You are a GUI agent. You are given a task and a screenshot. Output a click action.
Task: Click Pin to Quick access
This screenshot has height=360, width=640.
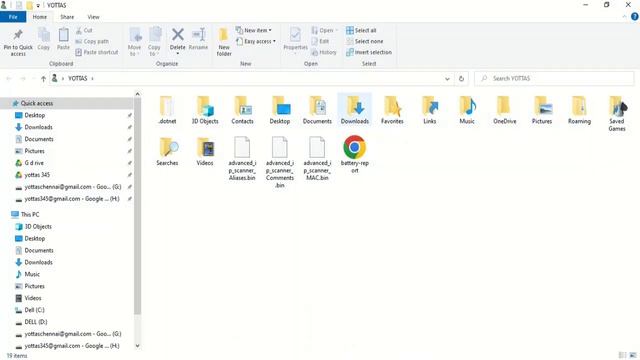coord(18,42)
